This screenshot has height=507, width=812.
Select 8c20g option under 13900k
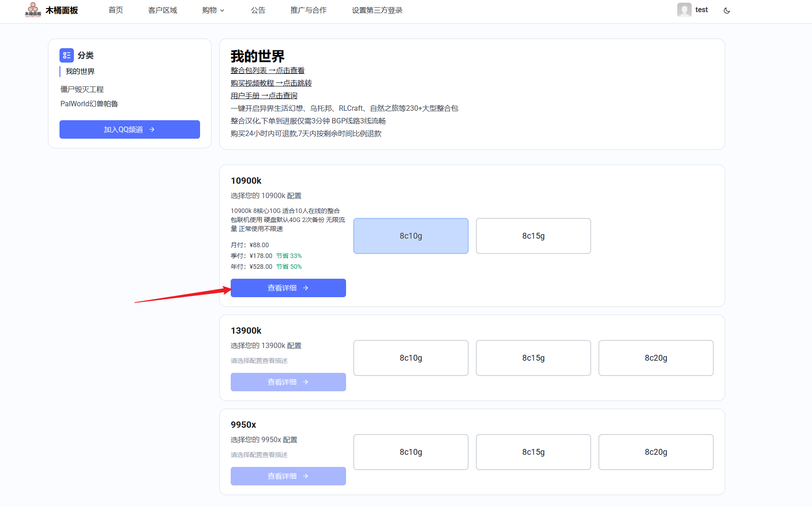(x=656, y=358)
